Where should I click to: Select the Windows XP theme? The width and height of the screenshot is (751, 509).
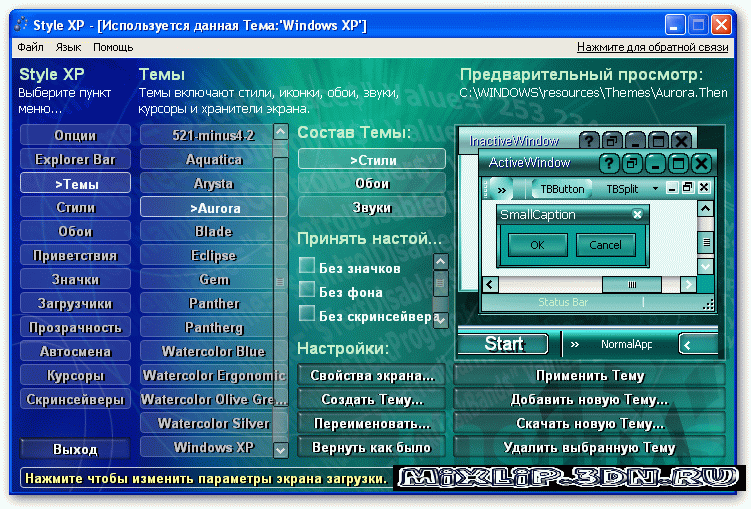207,446
